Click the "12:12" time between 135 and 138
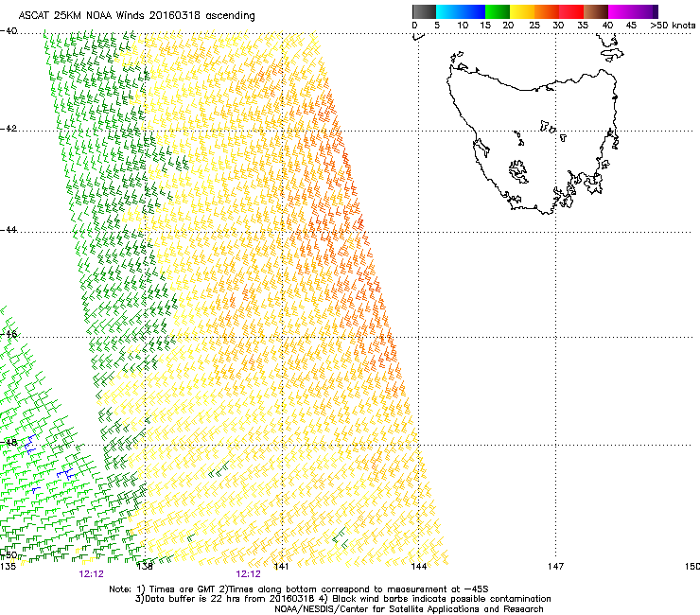Image resolution: width=700 pixels, height=615 pixels. click(91, 574)
